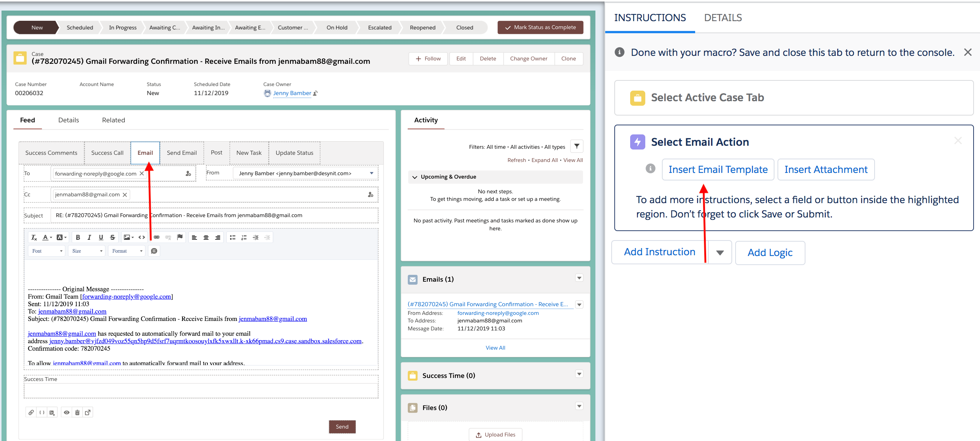
Task: Toggle underline formatting in email editor
Action: tap(101, 237)
